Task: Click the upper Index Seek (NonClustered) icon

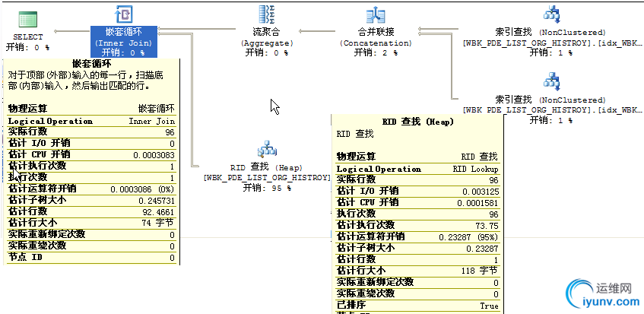Action: (551, 14)
